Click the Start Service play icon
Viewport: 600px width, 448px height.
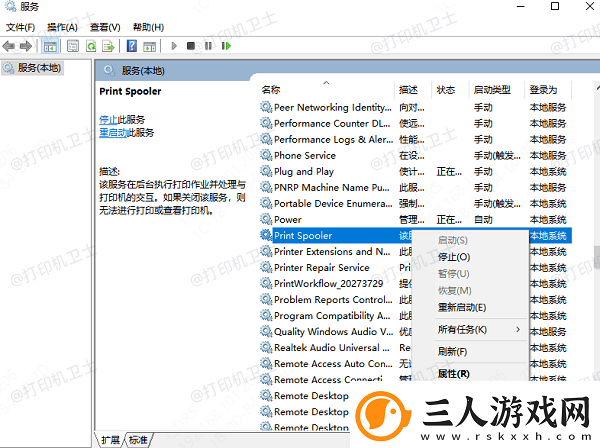coord(174,46)
